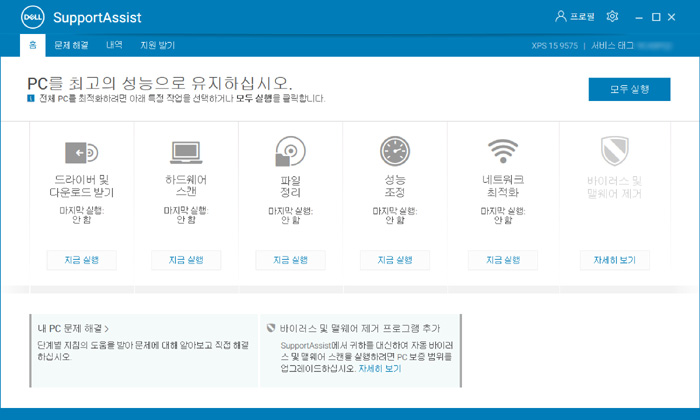The width and height of the screenshot is (700, 420).
Task: Run 성능 조정 with 지금 실행
Action: (x=395, y=260)
